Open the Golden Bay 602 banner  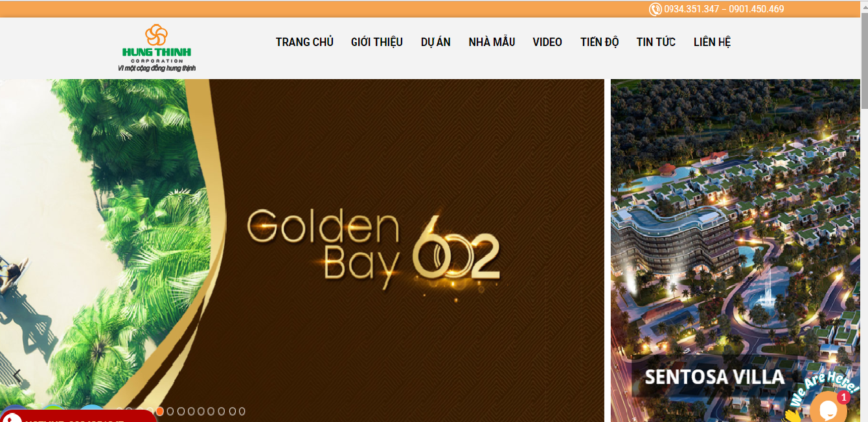302,250
